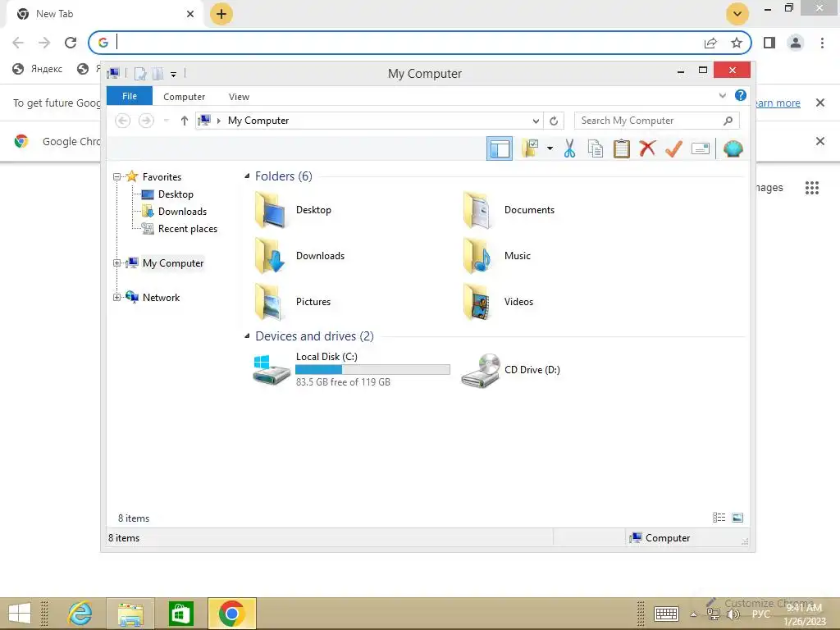
Task: Click Properties icon in Quick Access Toolbar
Action: pyautogui.click(x=139, y=74)
